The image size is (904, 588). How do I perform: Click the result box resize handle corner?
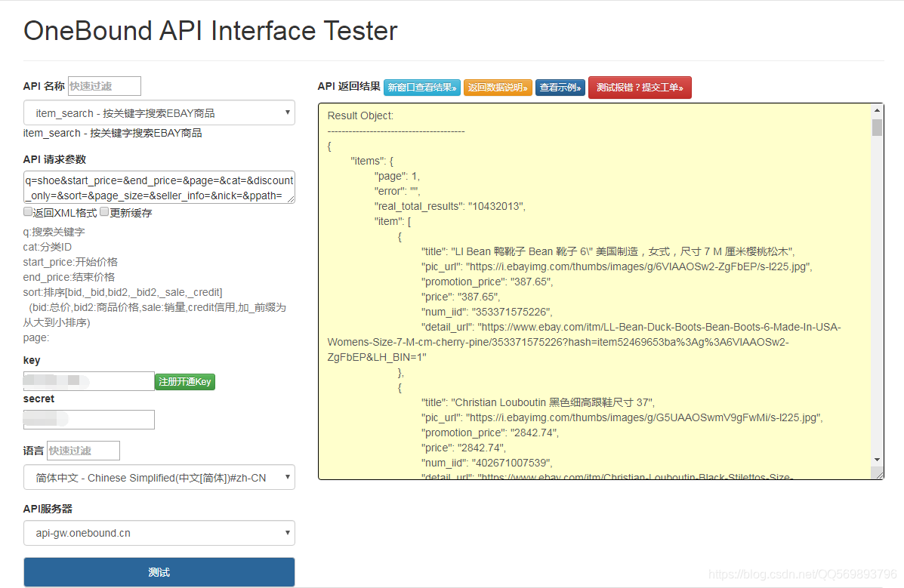coord(878,474)
